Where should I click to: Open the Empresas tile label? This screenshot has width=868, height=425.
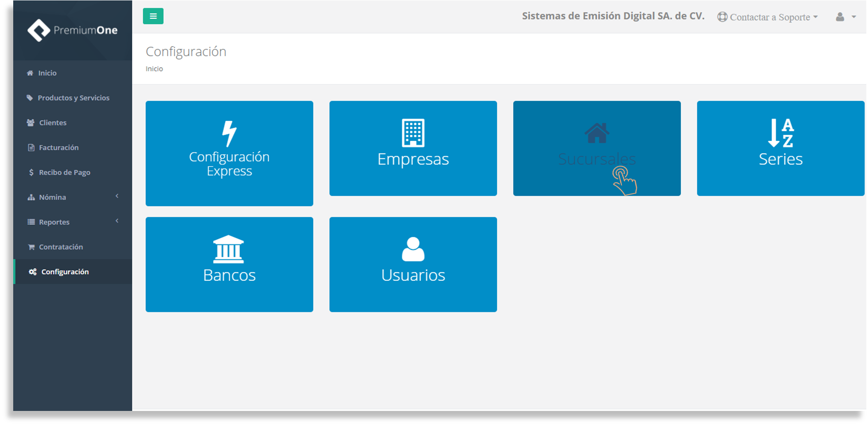click(x=413, y=159)
